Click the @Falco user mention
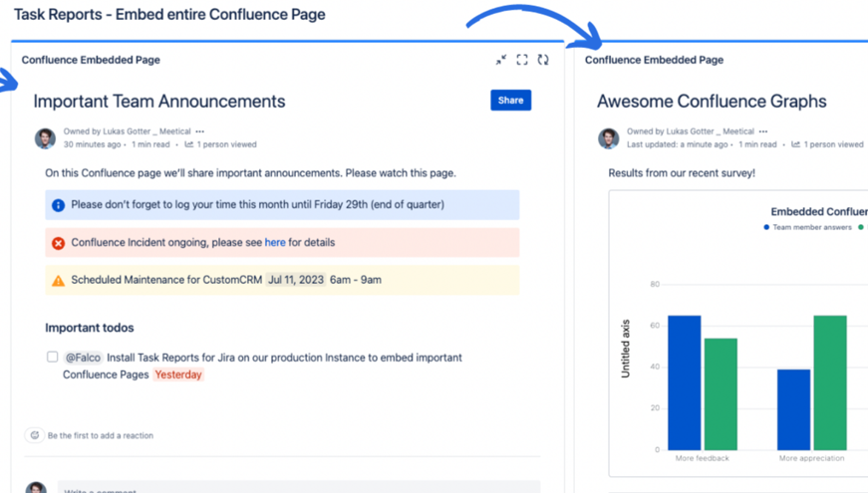 click(84, 358)
